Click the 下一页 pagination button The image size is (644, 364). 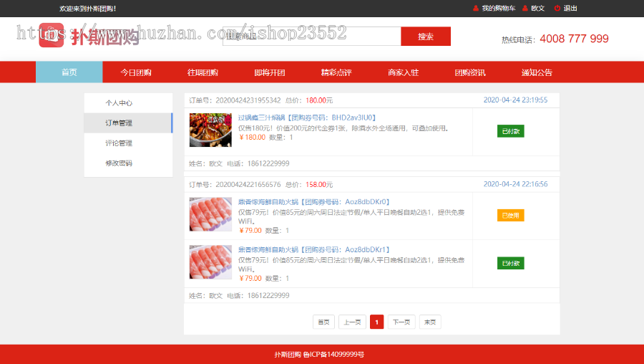401,322
